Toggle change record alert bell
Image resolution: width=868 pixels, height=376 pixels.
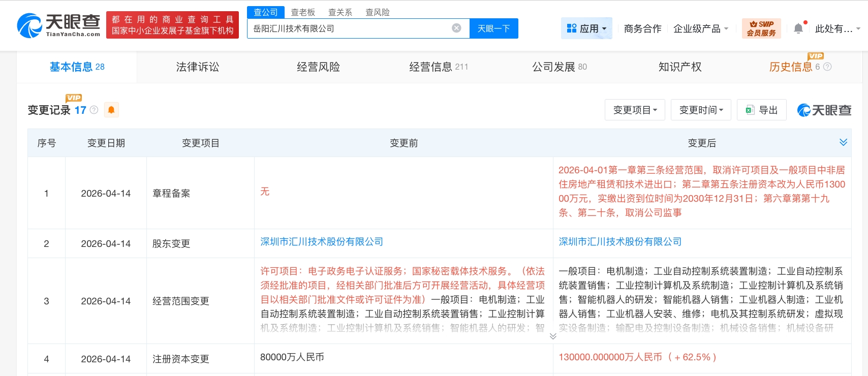(x=111, y=110)
